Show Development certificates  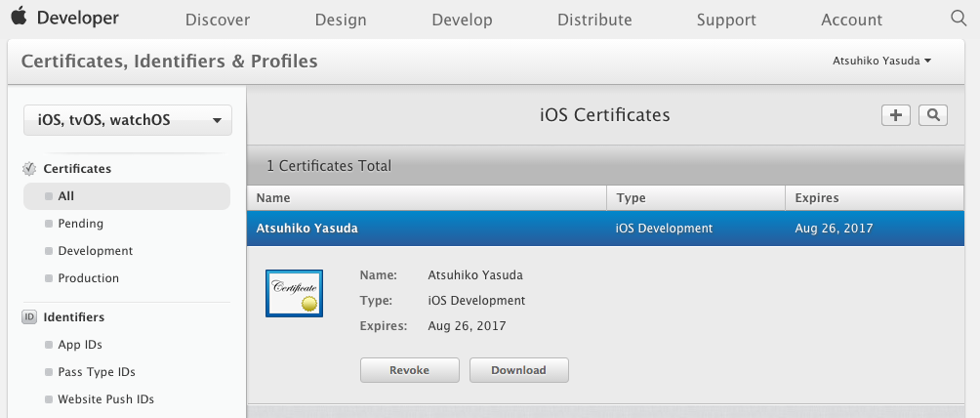tap(95, 251)
